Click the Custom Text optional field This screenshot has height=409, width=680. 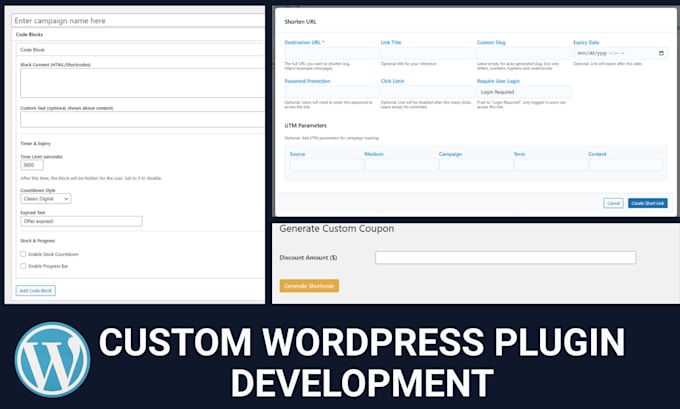(142, 119)
